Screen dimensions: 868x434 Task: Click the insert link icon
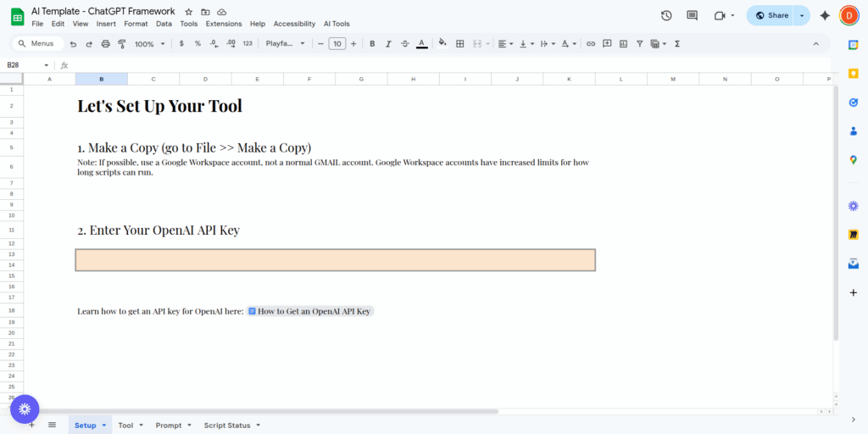coord(591,44)
